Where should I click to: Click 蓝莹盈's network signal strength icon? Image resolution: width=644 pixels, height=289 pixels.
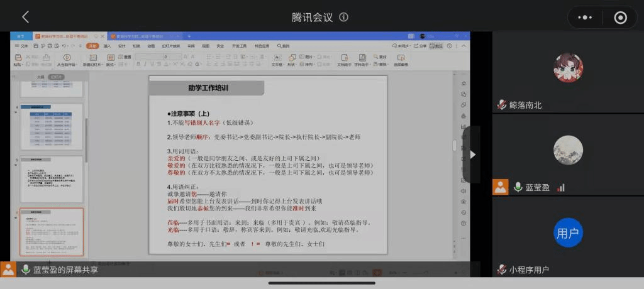click(561, 187)
